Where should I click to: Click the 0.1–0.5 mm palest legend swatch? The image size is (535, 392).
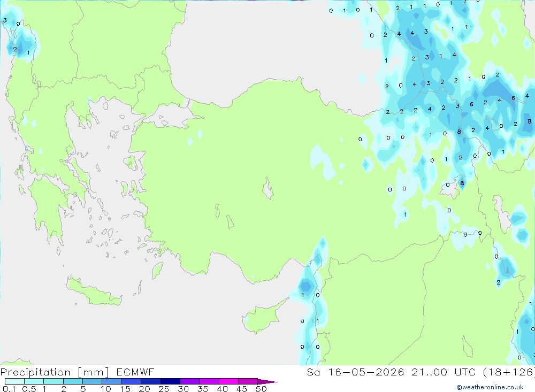14,381
